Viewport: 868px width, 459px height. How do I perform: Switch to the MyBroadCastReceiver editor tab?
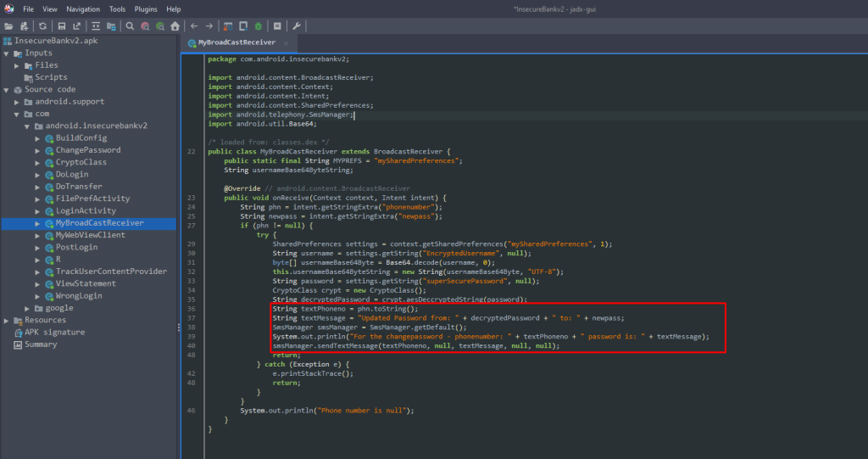(x=237, y=42)
